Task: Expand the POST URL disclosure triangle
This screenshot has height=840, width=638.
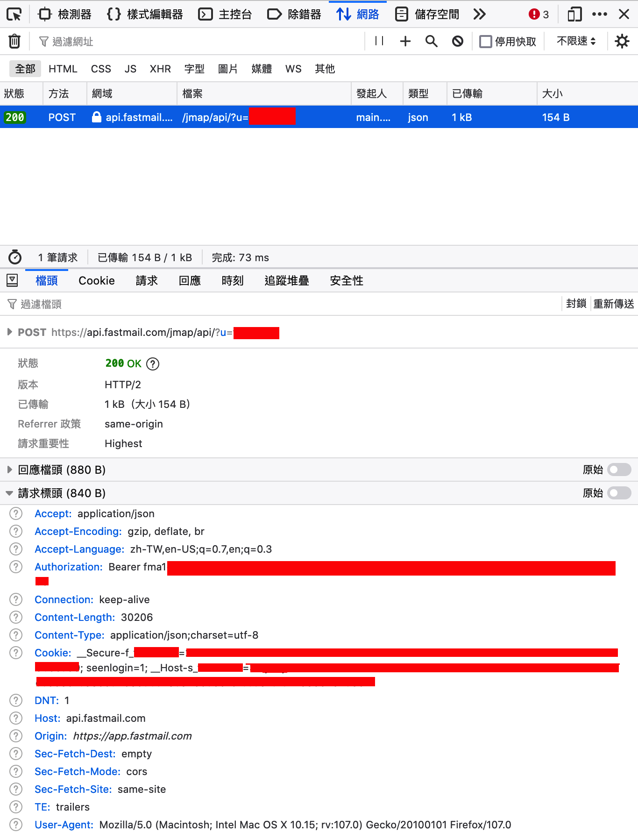Action: pyautogui.click(x=9, y=332)
